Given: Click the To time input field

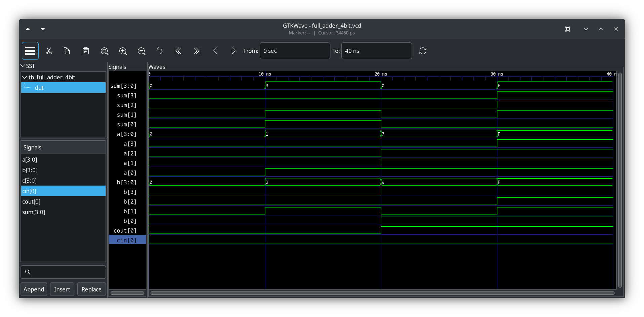Looking at the screenshot, I should 376,51.
